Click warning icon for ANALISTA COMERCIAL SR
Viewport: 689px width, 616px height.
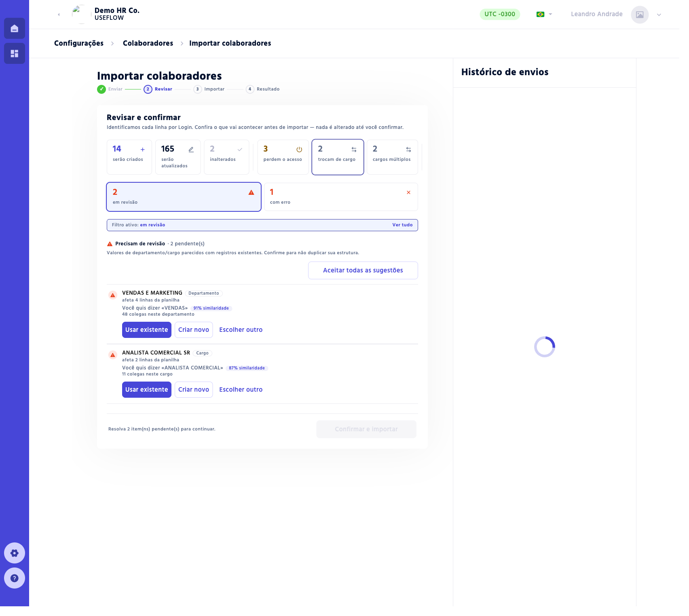[x=113, y=355]
